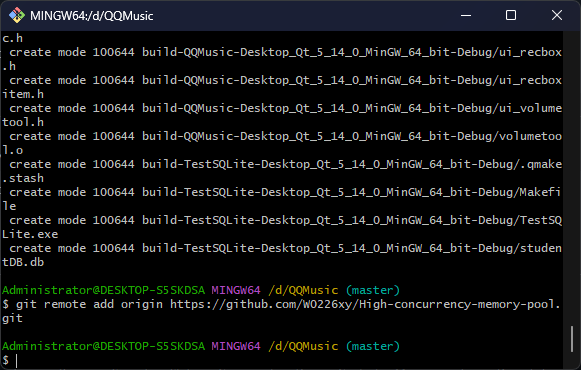Click the last 'Administrator@DESKTOP-S5SKDSA' prompt text
Viewport: 581px width, 370px height.
(x=103, y=346)
